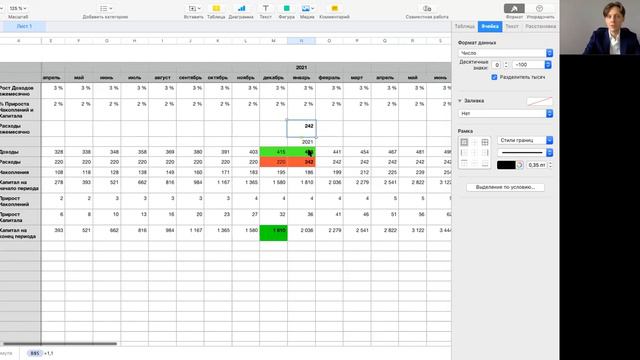The width and height of the screenshot is (640, 360).
Task: Select the Расходы row header
Action: click(x=20, y=162)
